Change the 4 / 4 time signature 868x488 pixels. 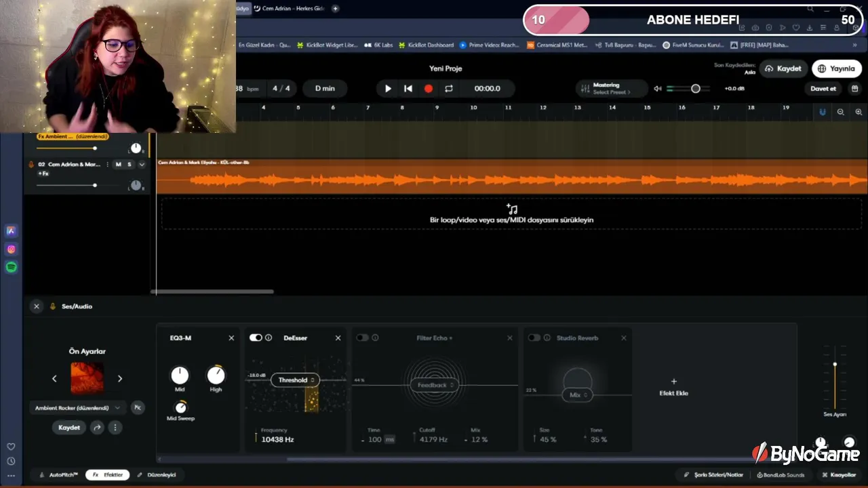click(x=281, y=88)
